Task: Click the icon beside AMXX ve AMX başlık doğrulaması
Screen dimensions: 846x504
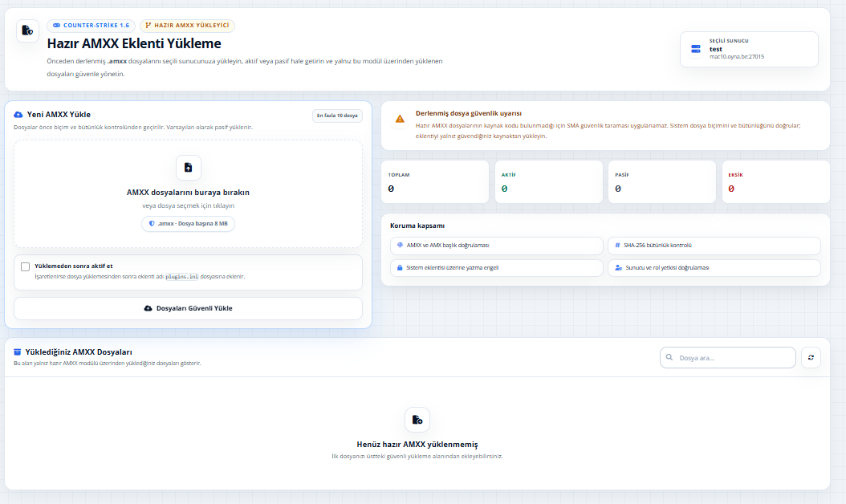Action: 400,245
